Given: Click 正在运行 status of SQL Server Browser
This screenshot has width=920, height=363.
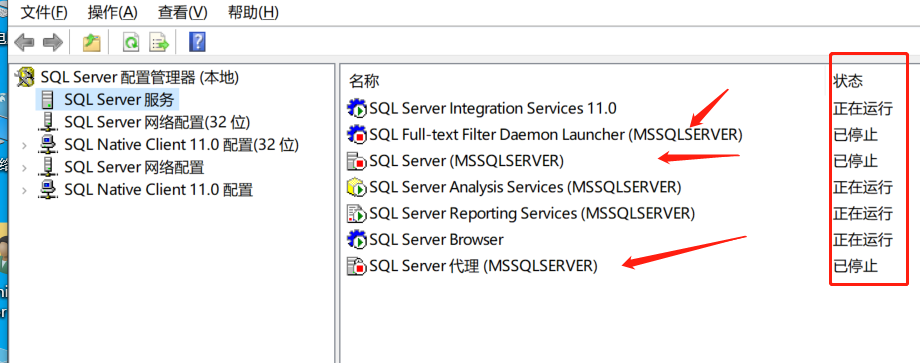Looking at the screenshot, I should click(x=862, y=240).
